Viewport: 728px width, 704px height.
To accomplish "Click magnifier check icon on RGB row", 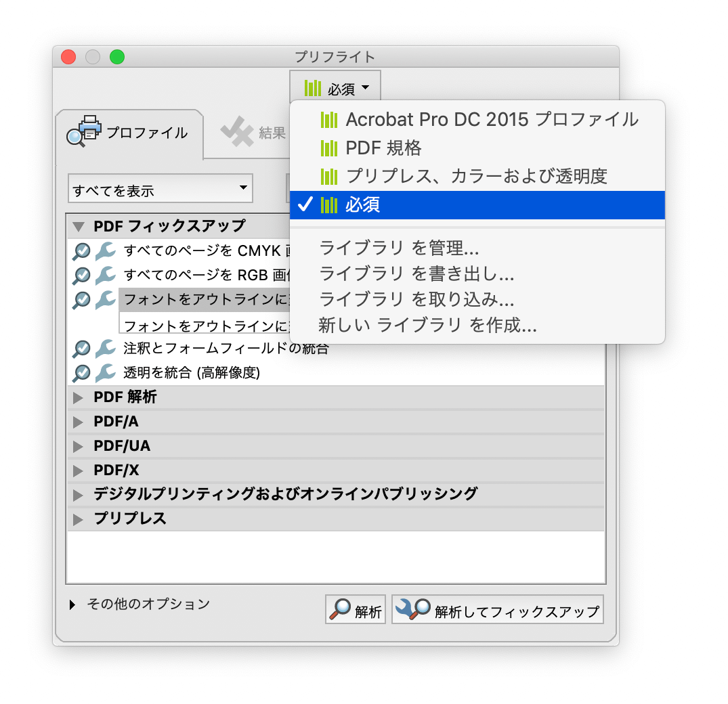I will click(81, 276).
